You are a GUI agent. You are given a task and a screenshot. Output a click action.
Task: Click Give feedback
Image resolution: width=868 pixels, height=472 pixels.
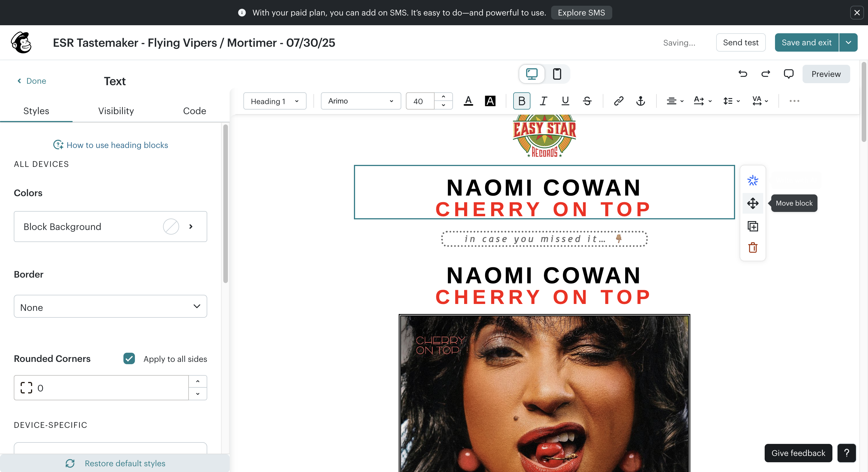point(798,453)
